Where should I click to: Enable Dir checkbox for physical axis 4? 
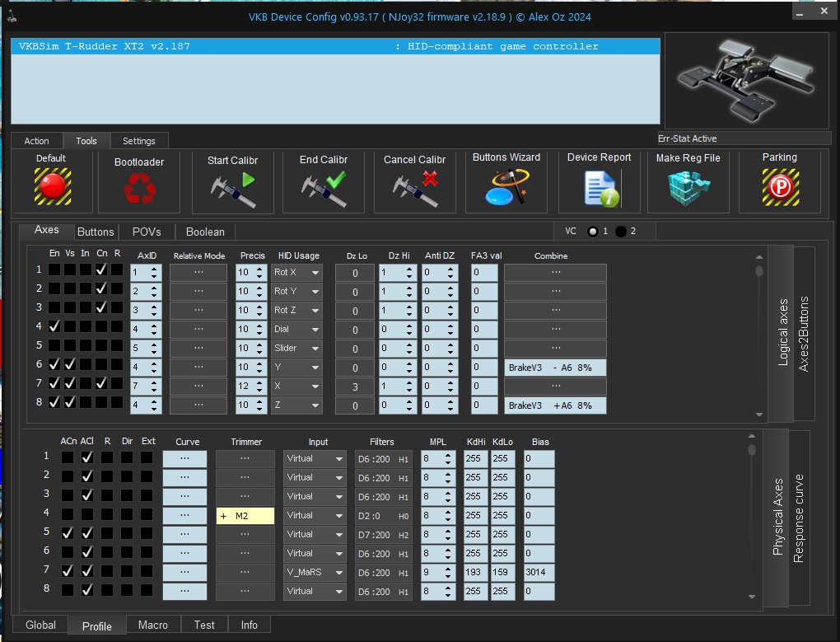127,514
